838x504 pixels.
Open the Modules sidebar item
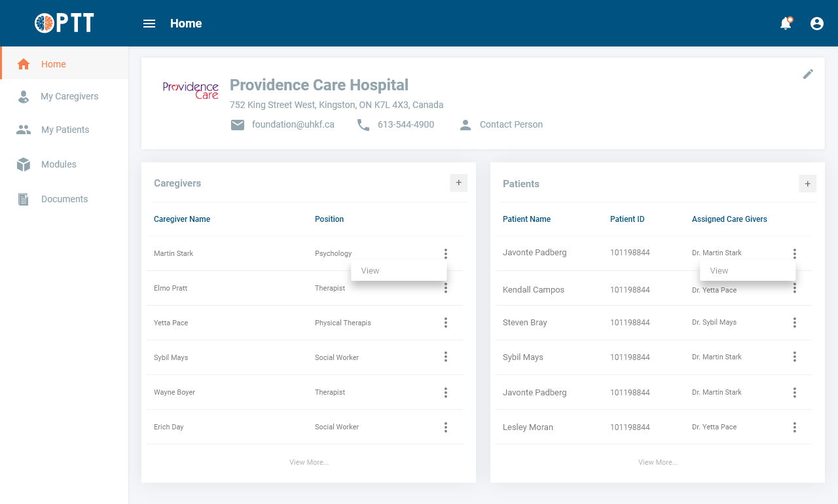click(58, 164)
